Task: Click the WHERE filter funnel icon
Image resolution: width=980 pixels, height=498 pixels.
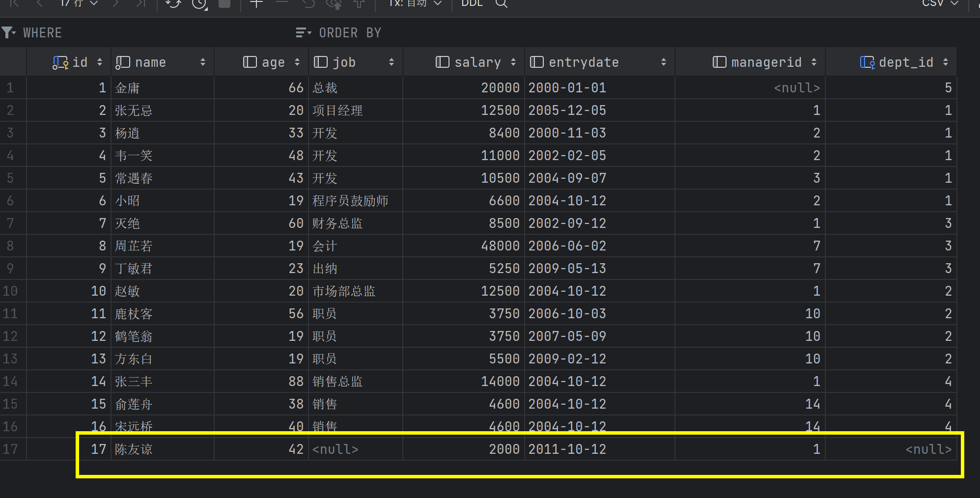Action: pos(8,33)
